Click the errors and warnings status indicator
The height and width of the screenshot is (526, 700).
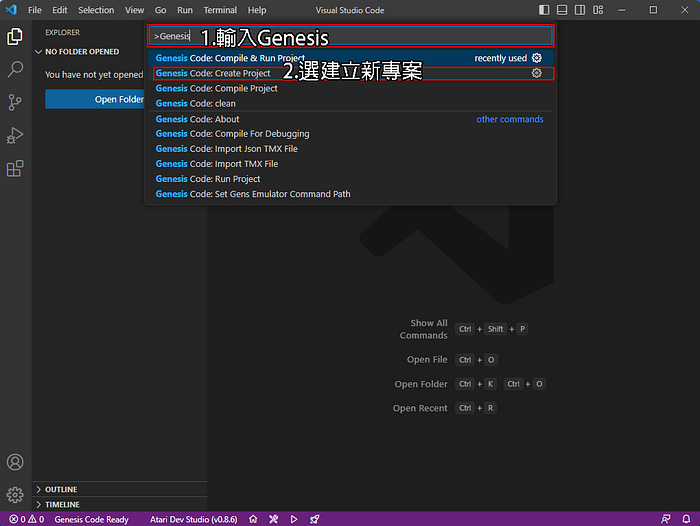(x=26, y=519)
